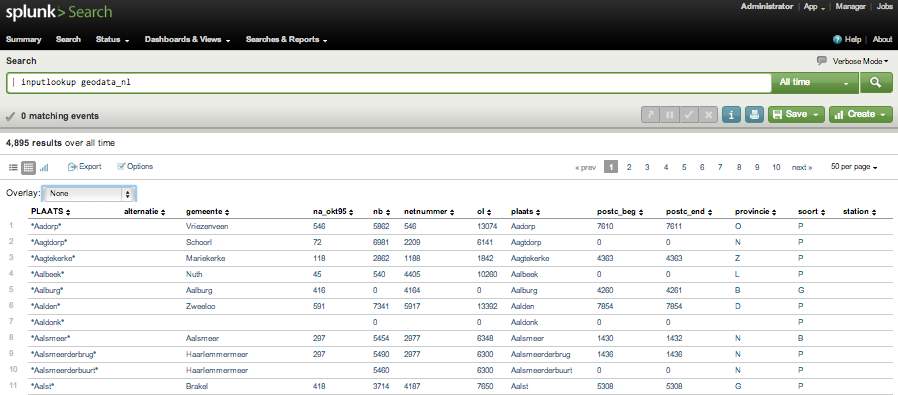898x395 pixels.
Task: Cancel the search job
Action: [x=708, y=114]
